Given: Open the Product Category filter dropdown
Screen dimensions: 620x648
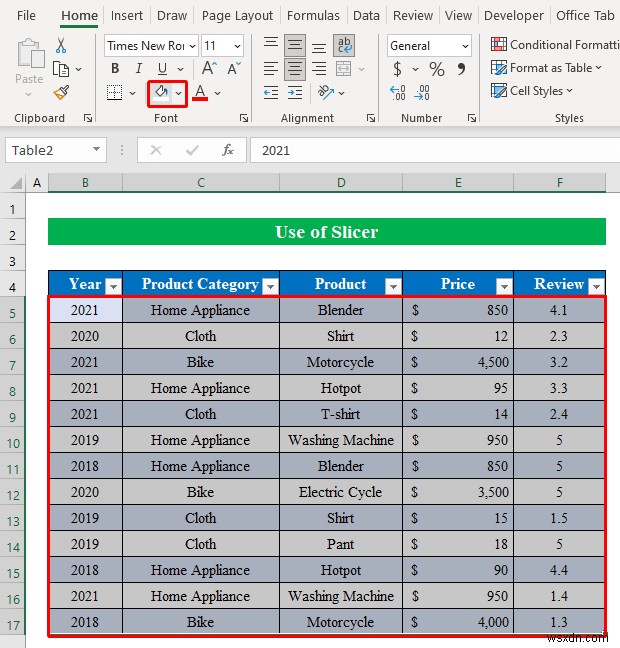Looking at the screenshot, I should click(x=270, y=286).
